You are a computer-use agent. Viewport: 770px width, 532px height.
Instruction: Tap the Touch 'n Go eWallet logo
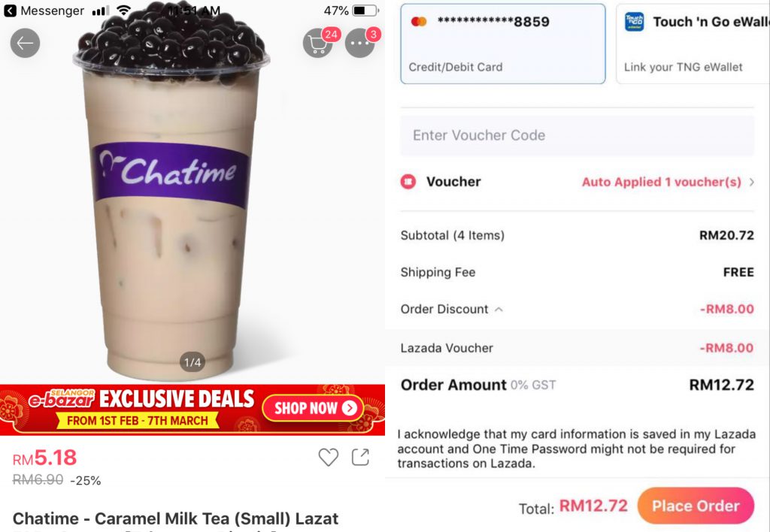click(x=634, y=22)
